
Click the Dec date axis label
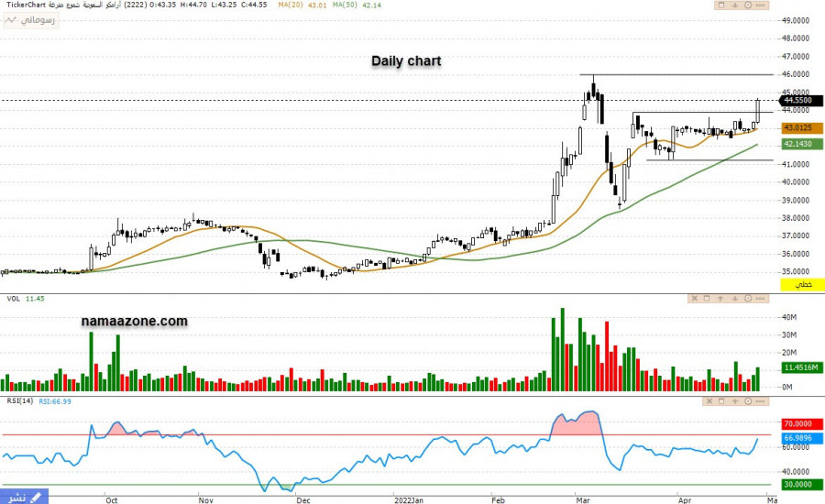tap(303, 499)
